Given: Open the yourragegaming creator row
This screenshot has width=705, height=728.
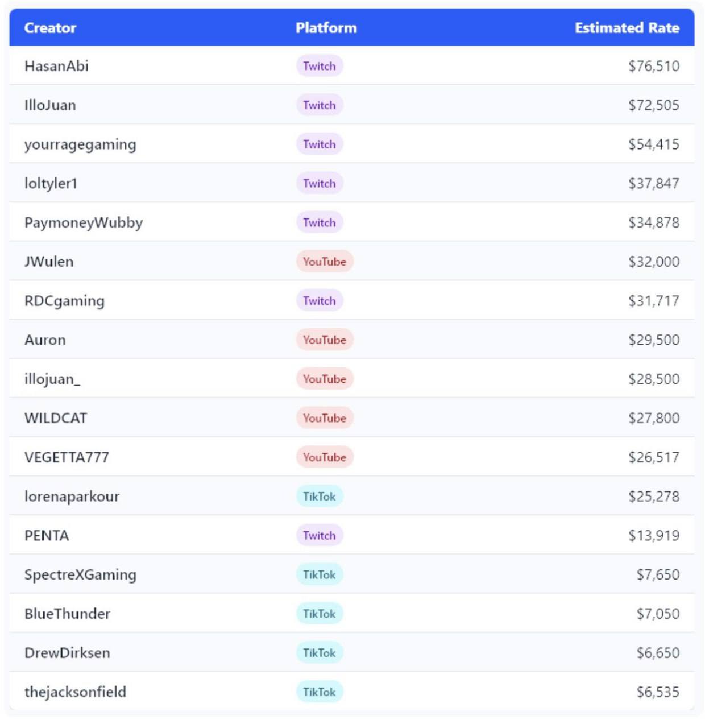Looking at the screenshot, I should [x=80, y=144].
